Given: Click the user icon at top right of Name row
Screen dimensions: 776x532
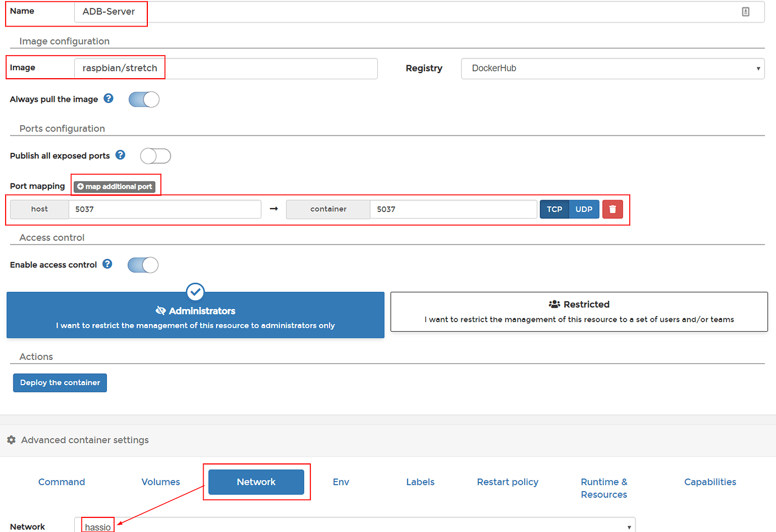Looking at the screenshot, I should (746, 11).
